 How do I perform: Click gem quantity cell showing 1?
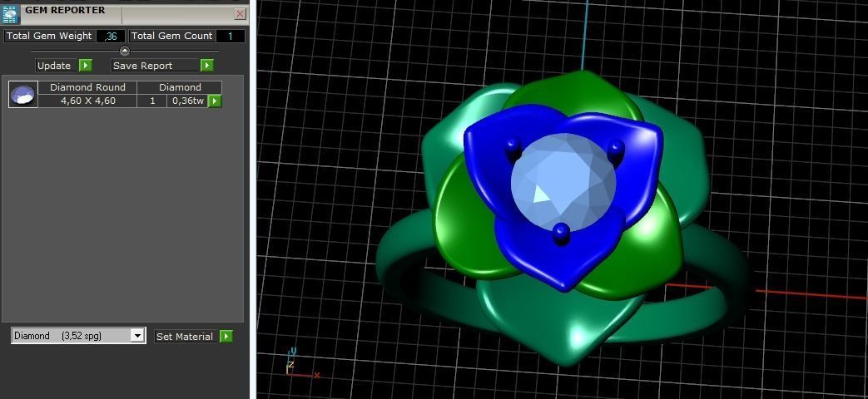tap(152, 101)
